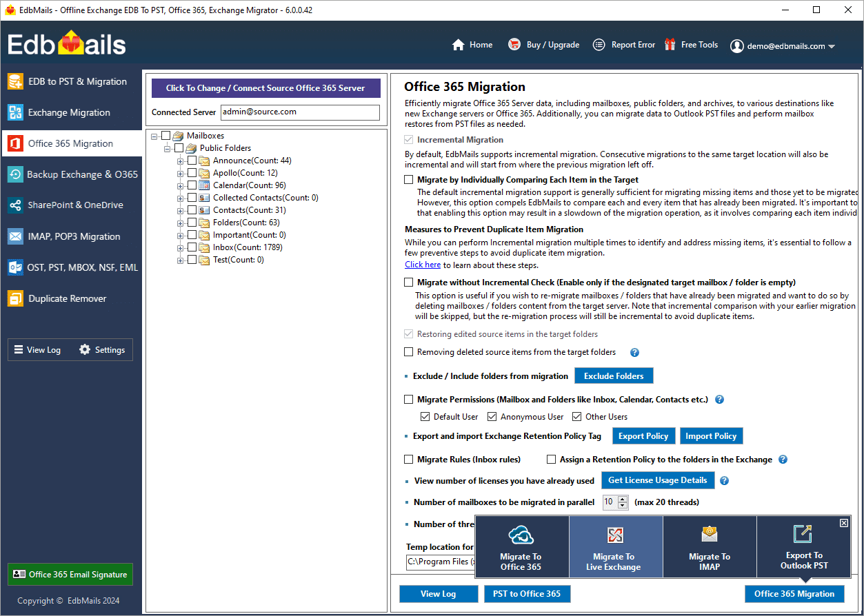Click the Get License Usage Details button
Image resolution: width=864 pixels, height=616 pixels.
(658, 480)
